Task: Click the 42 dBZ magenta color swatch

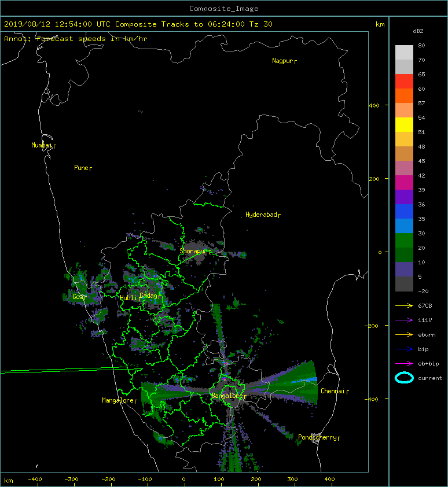Action: pos(404,182)
